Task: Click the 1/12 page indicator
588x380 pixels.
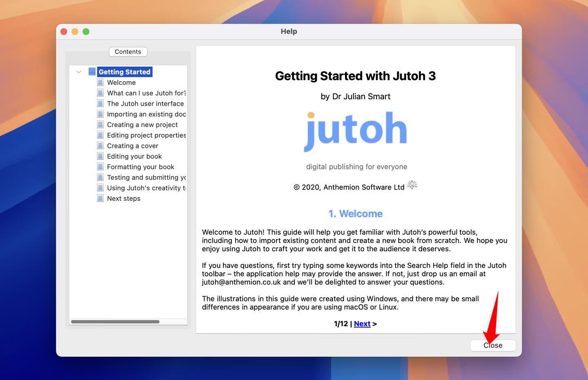Action: coord(341,324)
